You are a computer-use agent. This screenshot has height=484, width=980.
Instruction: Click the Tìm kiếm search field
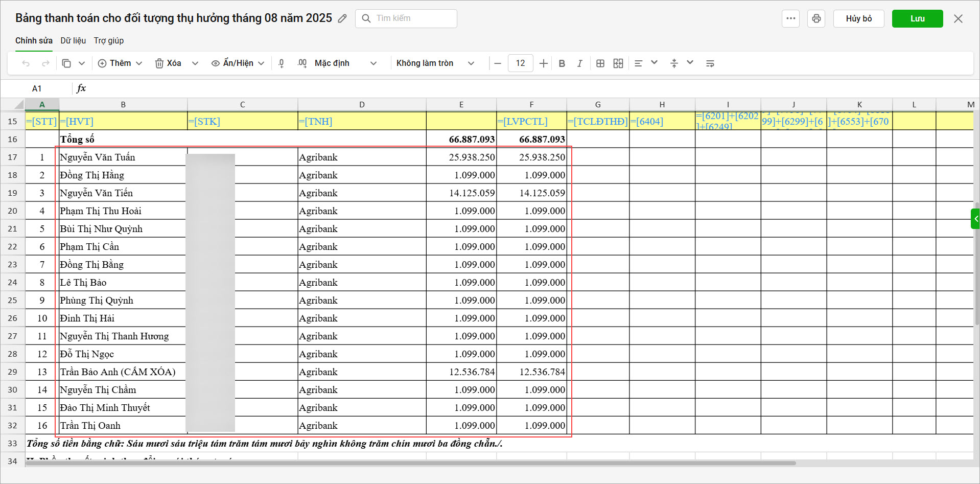pos(411,18)
